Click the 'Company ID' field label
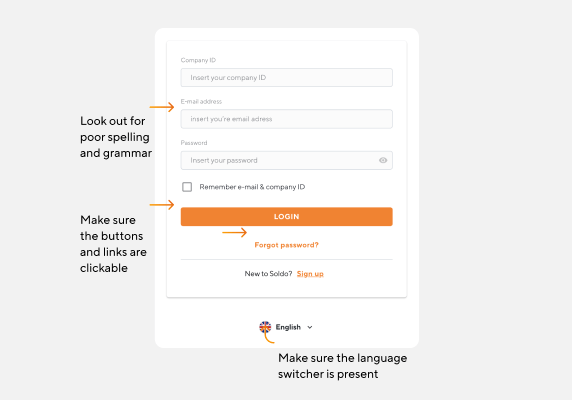Viewport: 572px width, 400px height. point(198,60)
